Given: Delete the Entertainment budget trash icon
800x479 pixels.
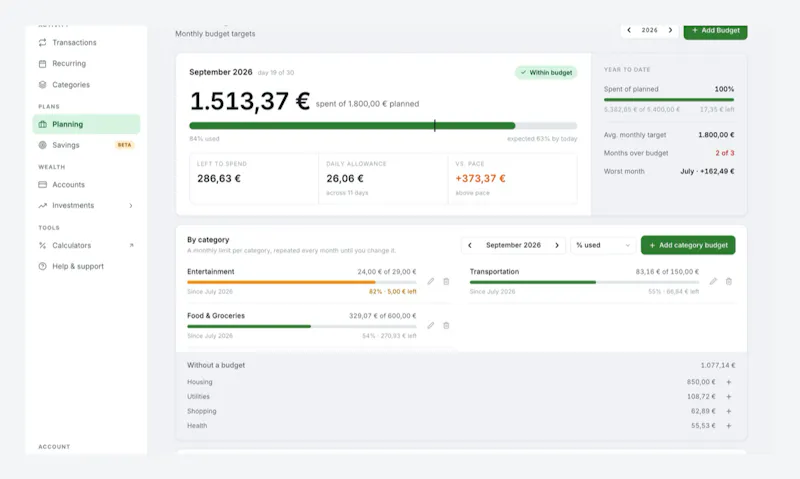Looking at the screenshot, I should click(x=446, y=281).
